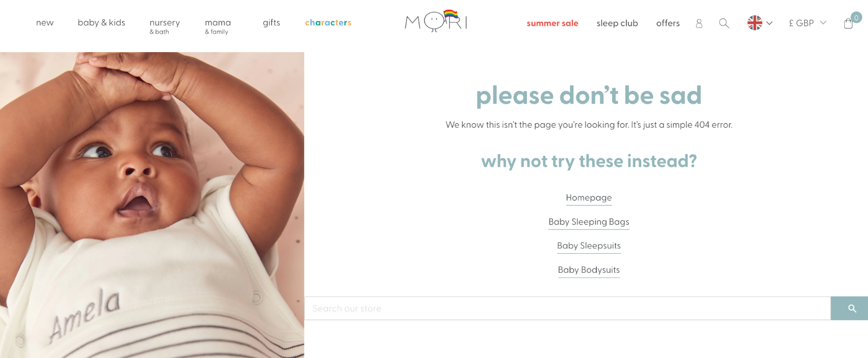Click the magnifying glass search icon in header

[724, 23]
